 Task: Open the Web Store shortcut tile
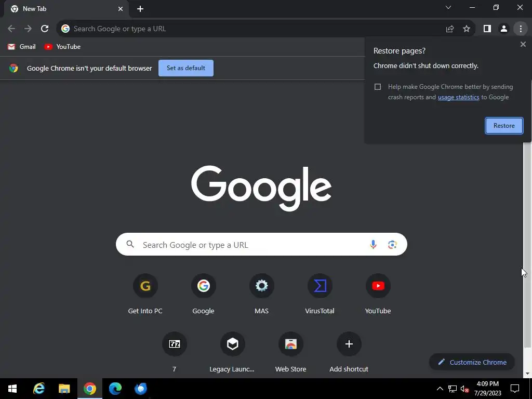point(291,352)
